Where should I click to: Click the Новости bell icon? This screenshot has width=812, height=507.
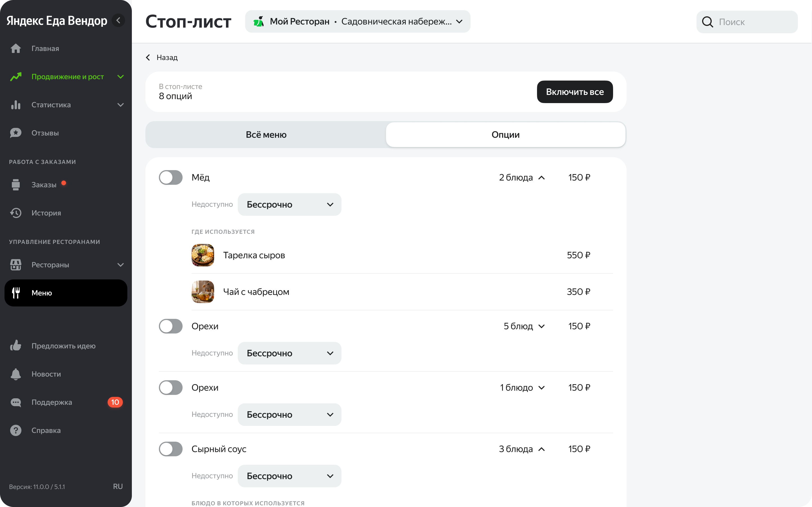(16, 374)
